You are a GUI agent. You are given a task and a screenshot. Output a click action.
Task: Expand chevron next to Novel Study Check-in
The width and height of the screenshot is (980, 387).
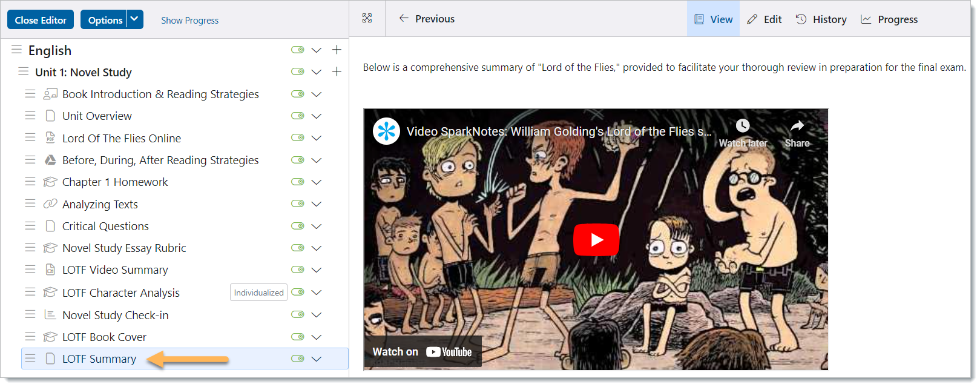[x=316, y=315]
